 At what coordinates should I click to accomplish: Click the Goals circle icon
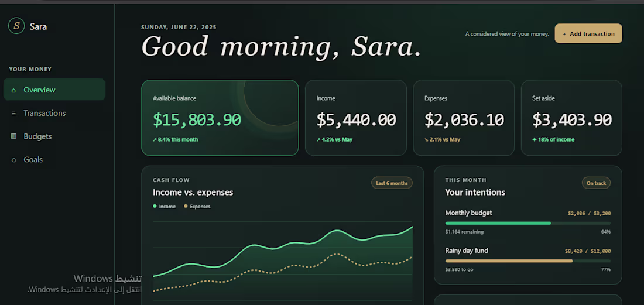(x=13, y=160)
